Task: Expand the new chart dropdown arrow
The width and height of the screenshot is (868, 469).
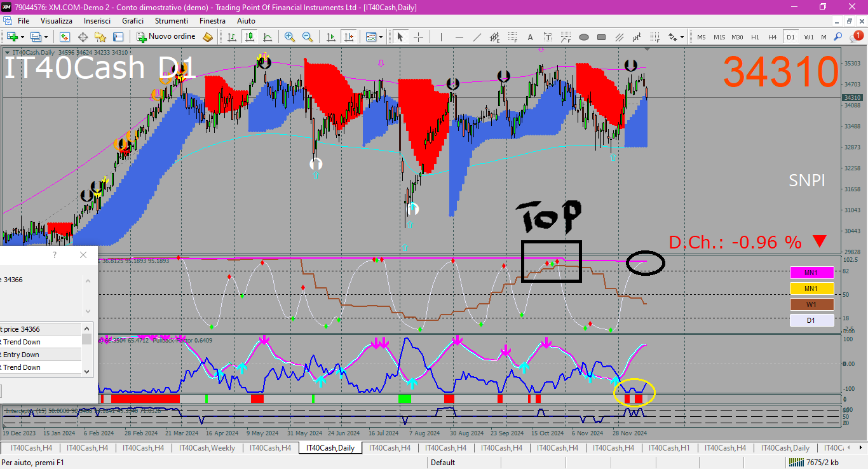Action: pyautogui.click(x=22, y=37)
